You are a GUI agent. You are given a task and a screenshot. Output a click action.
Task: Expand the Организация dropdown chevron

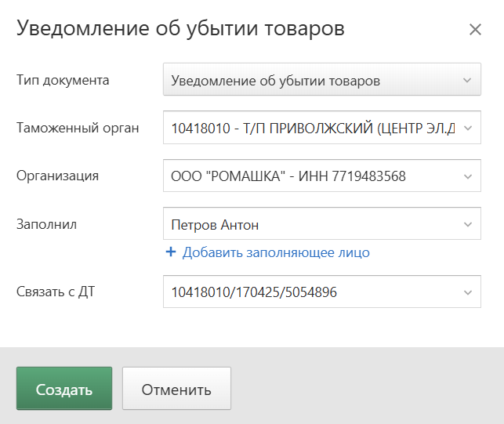[x=468, y=176]
